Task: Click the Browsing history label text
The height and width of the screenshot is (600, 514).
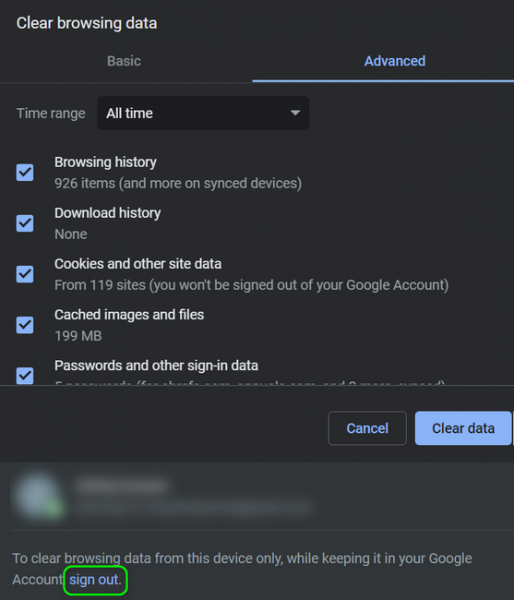Action: [x=106, y=162]
